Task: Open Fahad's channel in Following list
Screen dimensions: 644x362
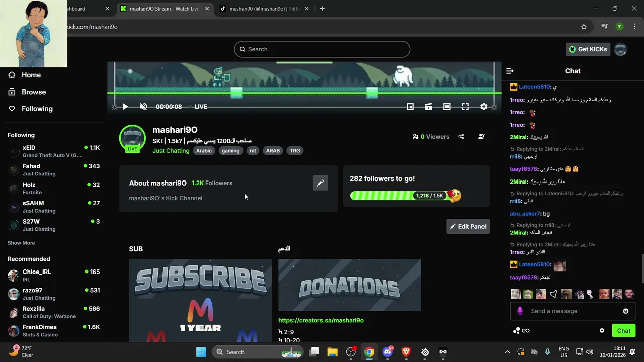Action: coord(53,170)
